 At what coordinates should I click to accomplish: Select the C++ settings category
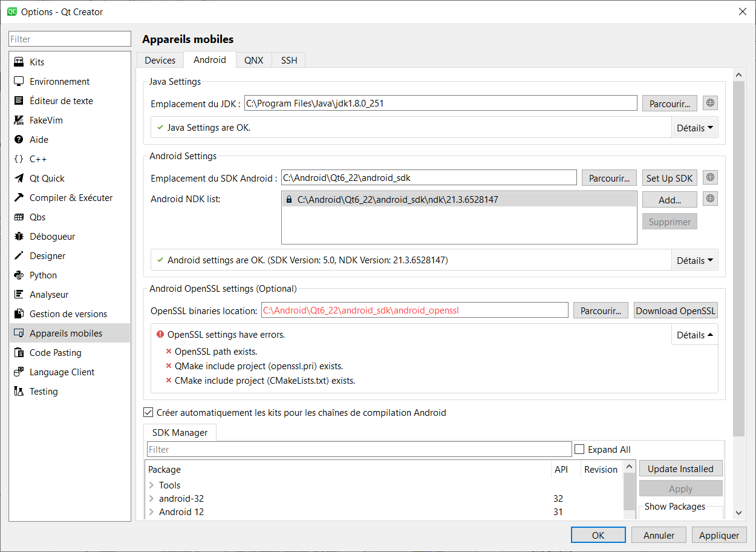(x=70, y=159)
